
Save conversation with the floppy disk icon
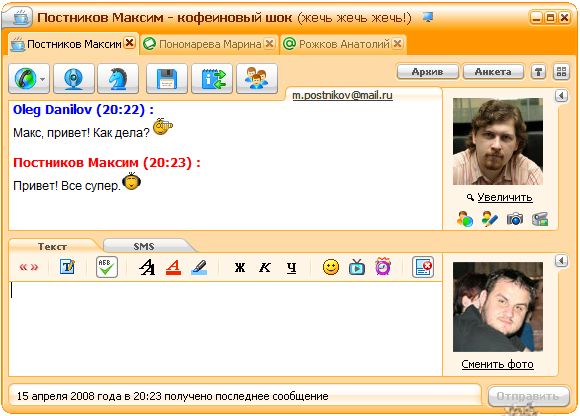(x=167, y=78)
